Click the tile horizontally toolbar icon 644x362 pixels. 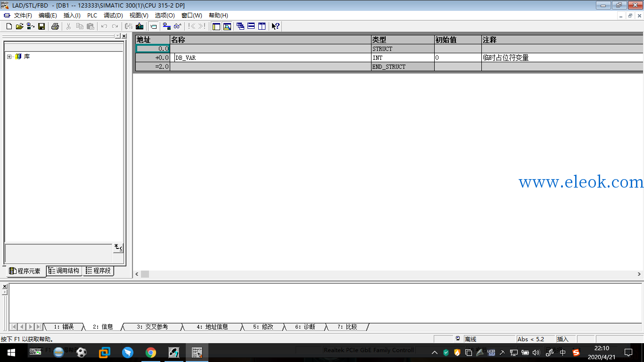(251, 26)
